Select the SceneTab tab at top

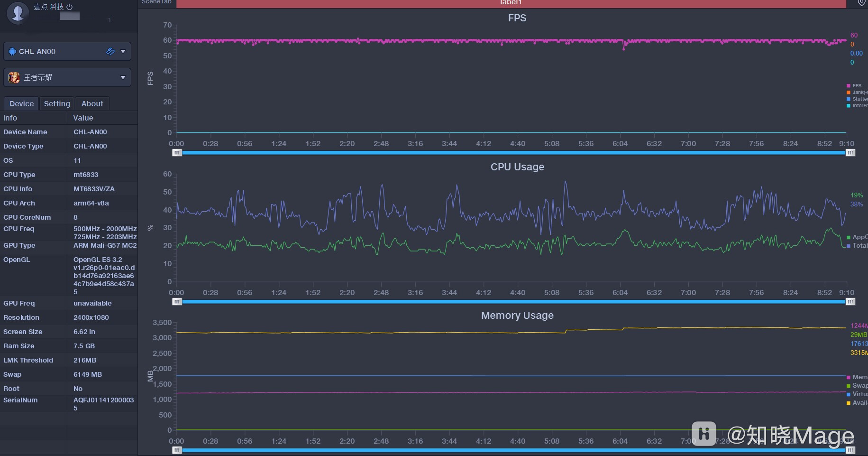coord(156,2)
